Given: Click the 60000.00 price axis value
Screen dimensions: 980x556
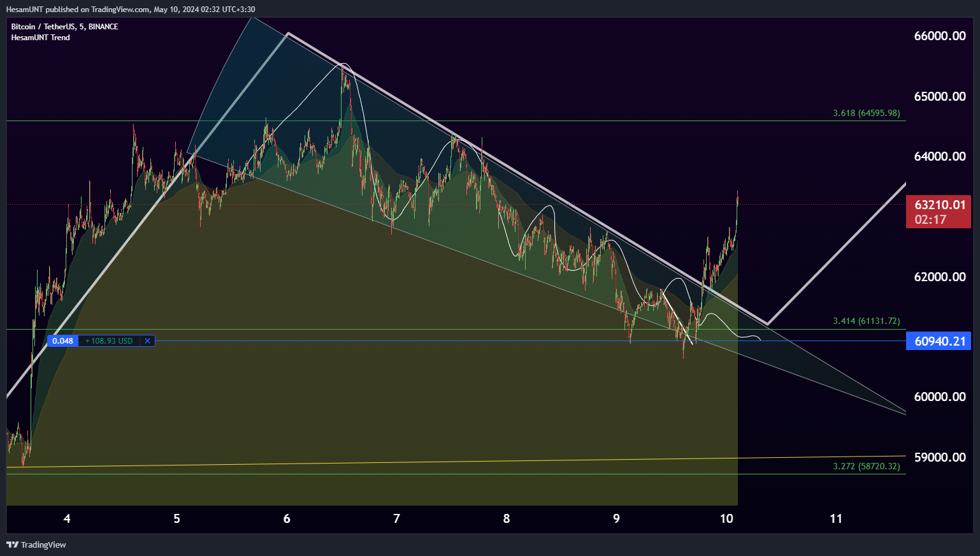Looking at the screenshot, I should tap(940, 397).
